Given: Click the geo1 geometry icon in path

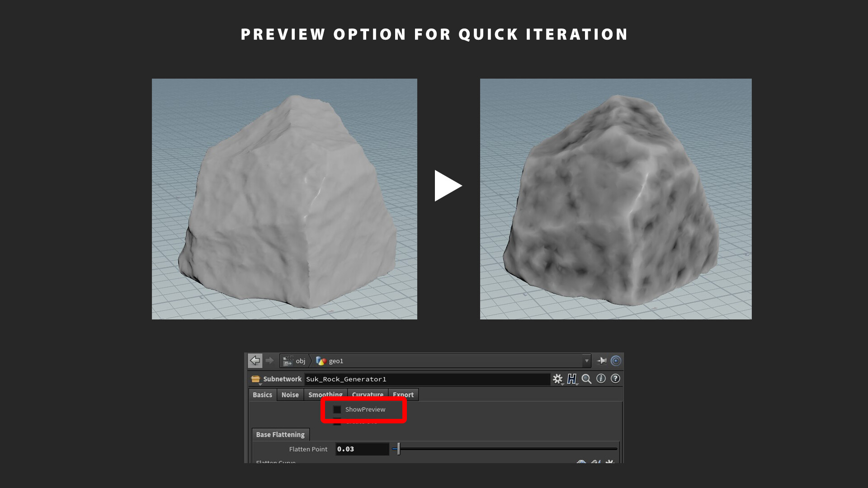Looking at the screenshot, I should click(321, 361).
